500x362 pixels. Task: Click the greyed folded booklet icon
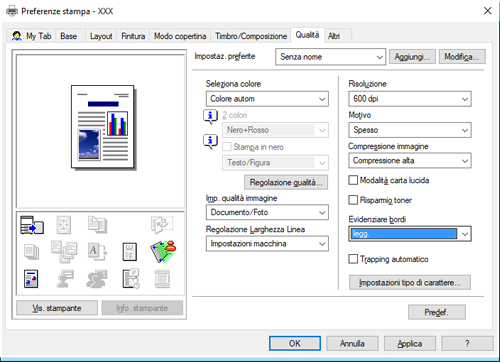pos(162,224)
